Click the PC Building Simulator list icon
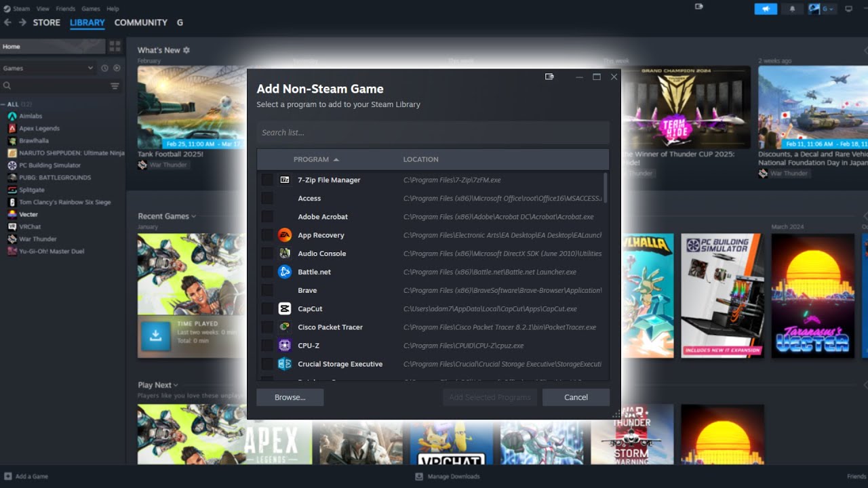 pos(12,165)
